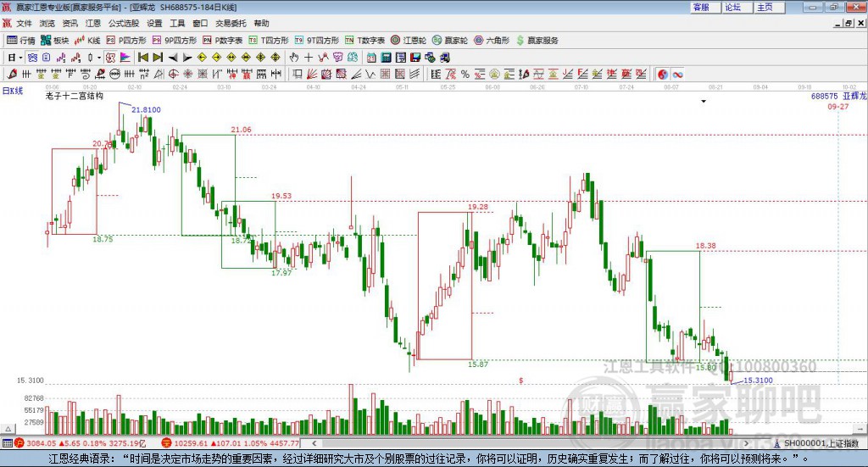Click the 老子十二宫结构 indicator label

[x=75, y=96]
